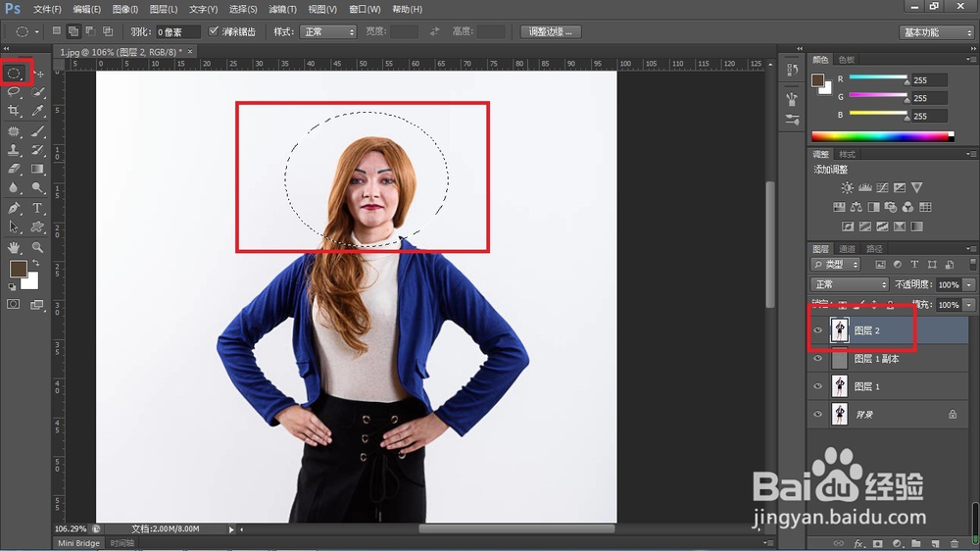Change screen mode from toolbox
980x551 pixels.
37,305
